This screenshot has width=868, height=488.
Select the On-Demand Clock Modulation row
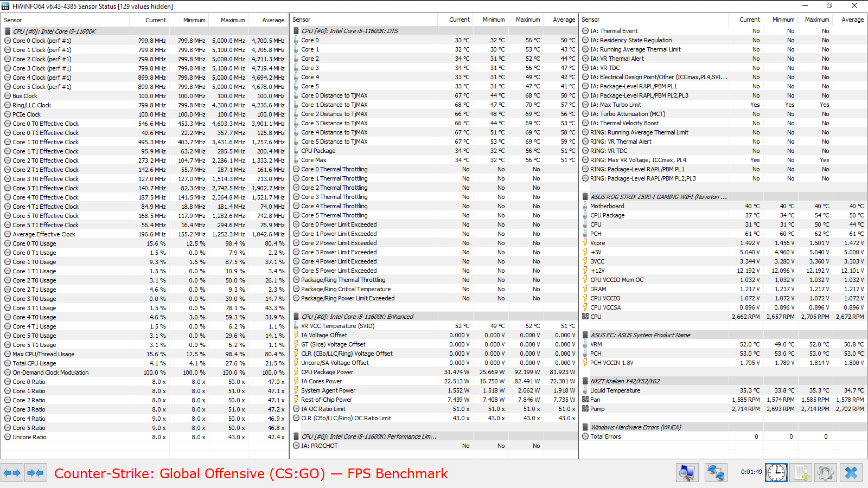(144, 373)
